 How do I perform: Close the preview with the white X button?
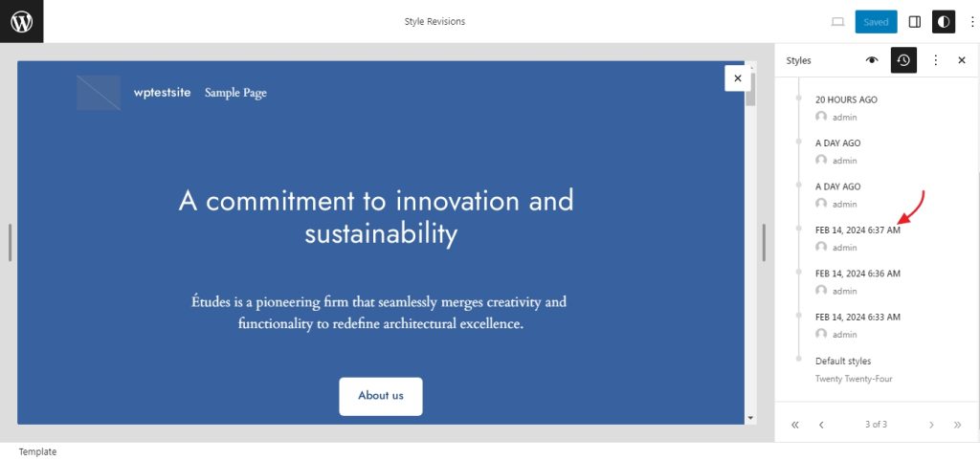738,78
